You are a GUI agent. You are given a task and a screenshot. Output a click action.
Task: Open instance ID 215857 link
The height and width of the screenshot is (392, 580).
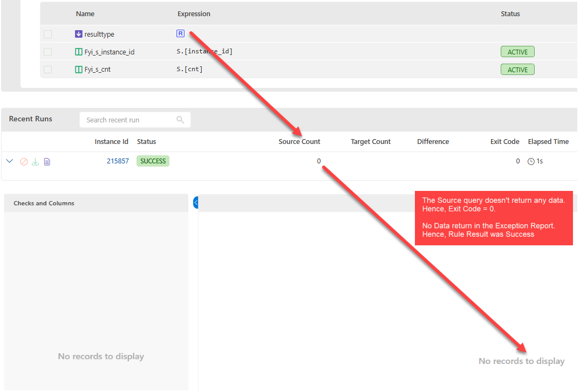pos(118,161)
